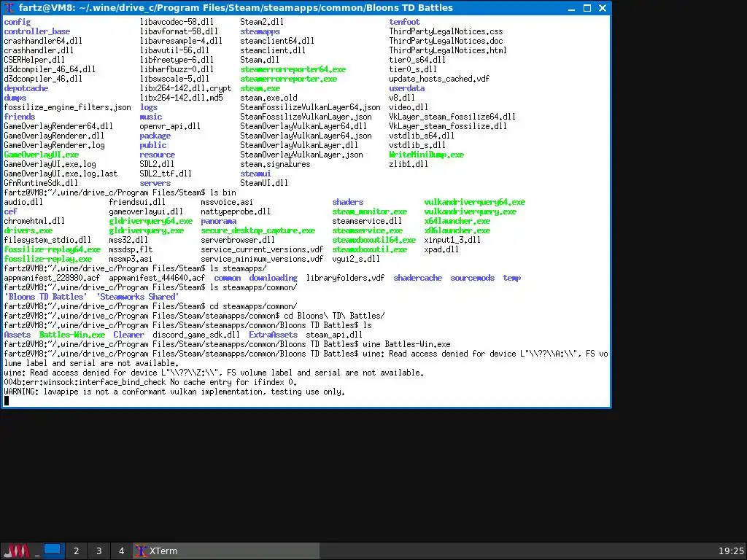
Task: Click the 'cef' directory name
Action: (x=10, y=212)
